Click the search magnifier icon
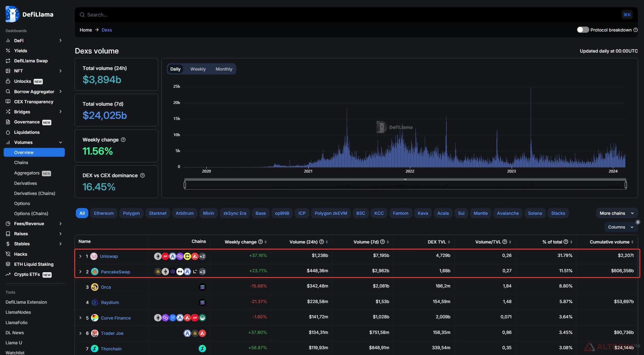644x355 pixels. tap(82, 15)
